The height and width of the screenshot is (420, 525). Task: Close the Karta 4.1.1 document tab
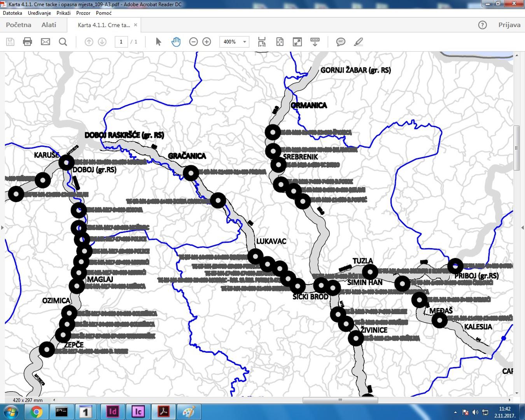[x=135, y=25]
